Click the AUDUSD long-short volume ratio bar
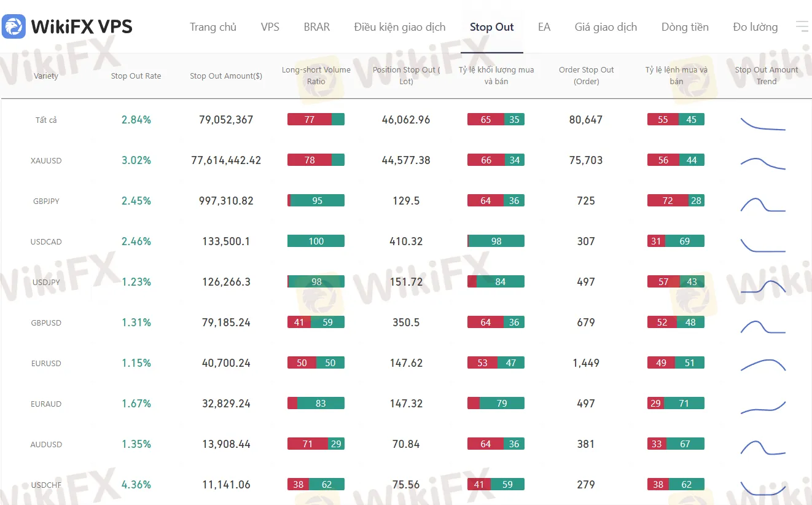Image resolution: width=812 pixels, height=505 pixels. [x=316, y=444]
